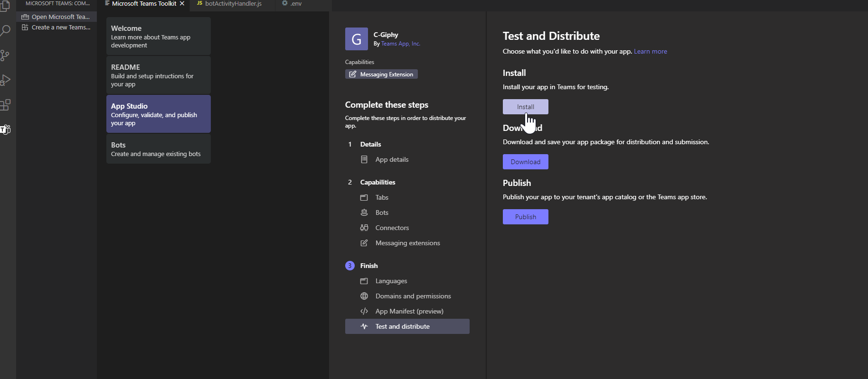
Task: Open the Search icon in activity bar
Action: [5, 31]
